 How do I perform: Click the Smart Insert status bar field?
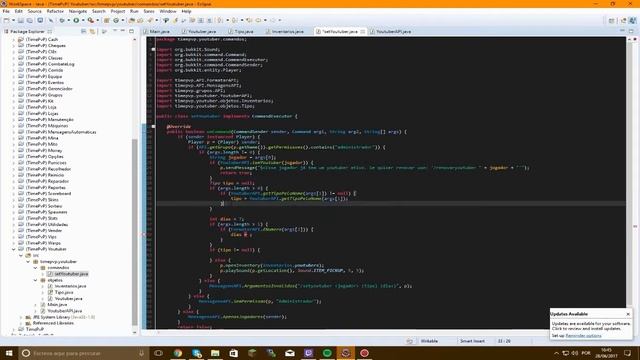(x=472, y=341)
